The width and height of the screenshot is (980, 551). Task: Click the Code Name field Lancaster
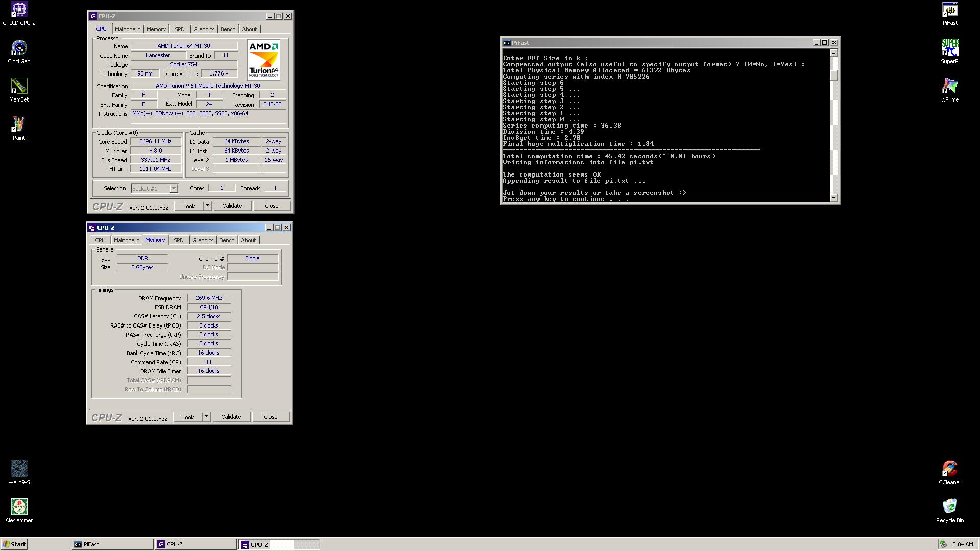[x=158, y=55]
